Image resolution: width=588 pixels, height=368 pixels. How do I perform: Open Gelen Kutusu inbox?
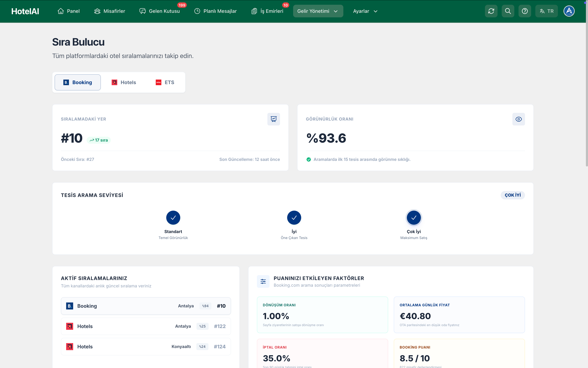click(160, 11)
